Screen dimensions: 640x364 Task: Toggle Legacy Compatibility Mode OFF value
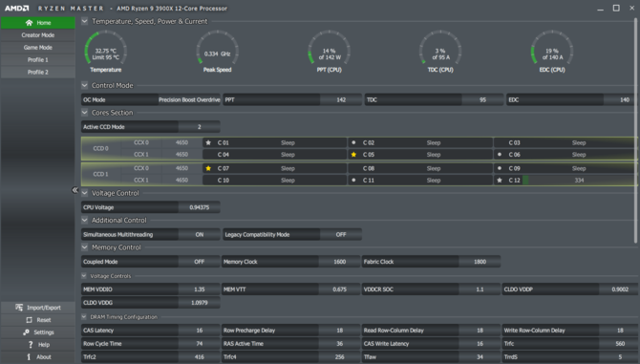tap(341, 235)
